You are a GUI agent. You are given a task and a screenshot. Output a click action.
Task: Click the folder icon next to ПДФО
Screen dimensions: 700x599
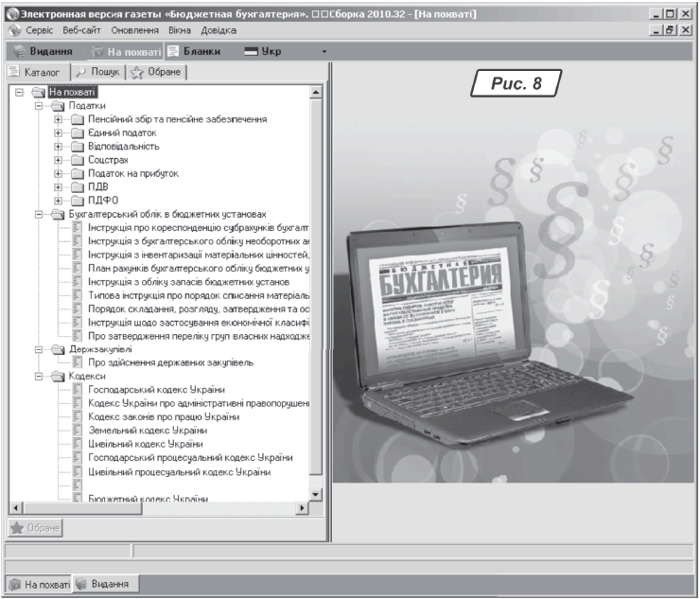pyautogui.click(x=78, y=200)
